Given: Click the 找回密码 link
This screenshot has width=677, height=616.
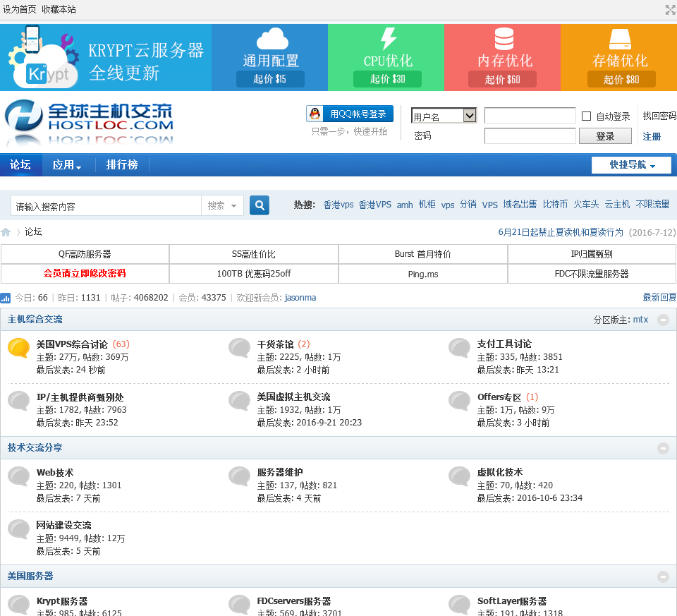Looking at the screenshot, I should coord(659,116).
